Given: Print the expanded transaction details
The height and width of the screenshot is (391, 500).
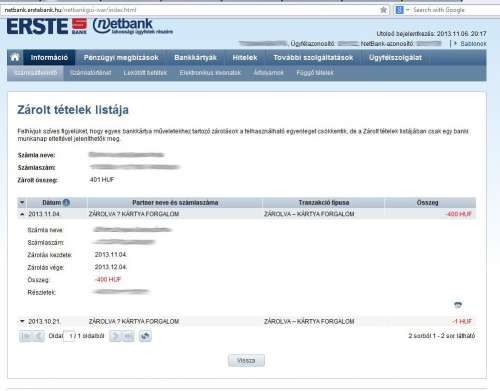Looking at the screenshot, I should 458,304.
